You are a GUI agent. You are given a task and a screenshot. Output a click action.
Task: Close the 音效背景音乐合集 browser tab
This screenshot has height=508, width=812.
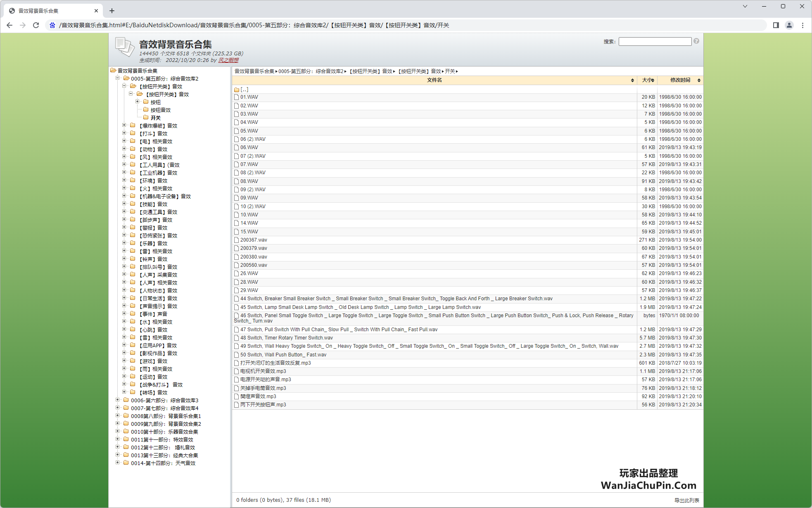96,11
